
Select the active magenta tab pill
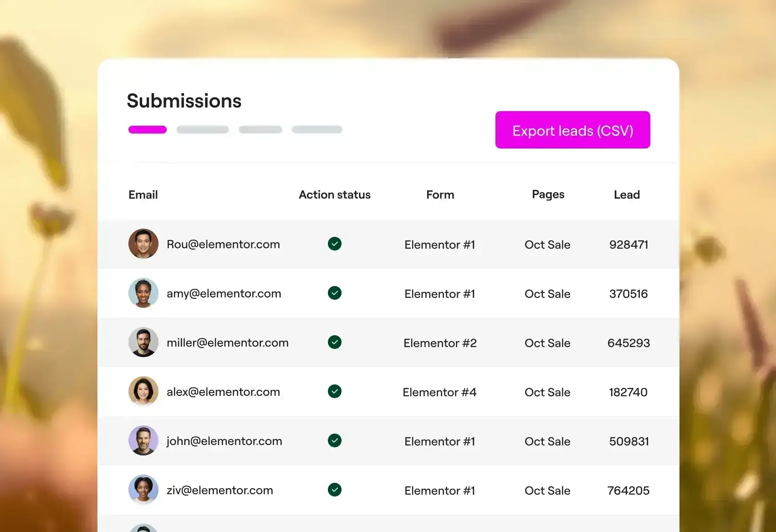tap(148, 130)
